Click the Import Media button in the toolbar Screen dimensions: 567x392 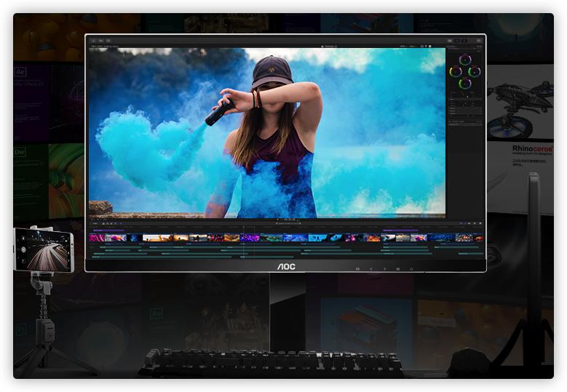click(x=92, y=41)
